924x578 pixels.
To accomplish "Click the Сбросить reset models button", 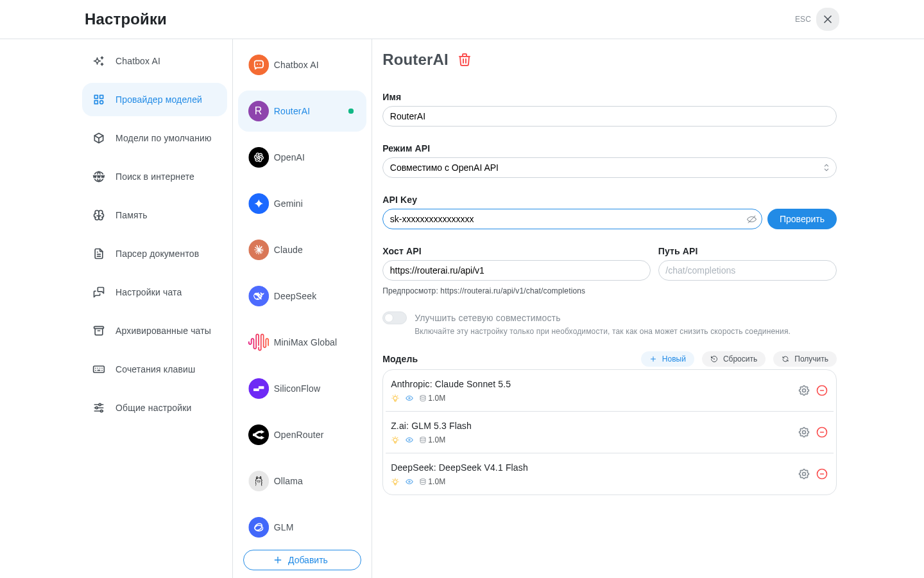I will pos(733,359).
